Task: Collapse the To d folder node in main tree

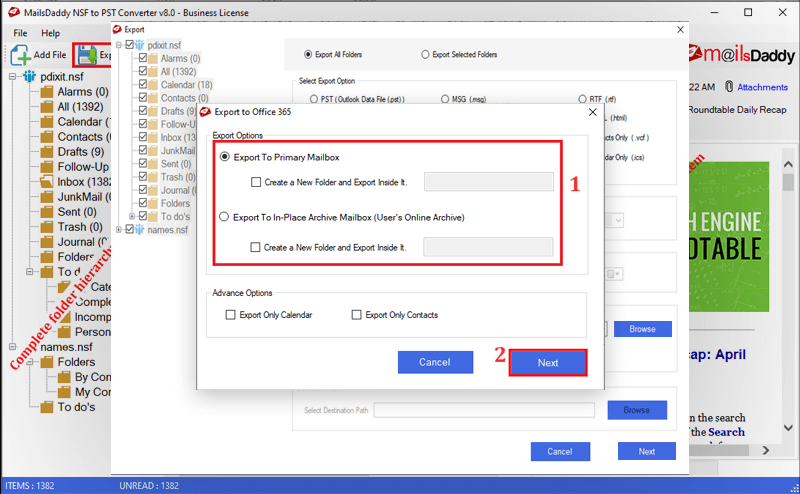Action: (30, 272)
